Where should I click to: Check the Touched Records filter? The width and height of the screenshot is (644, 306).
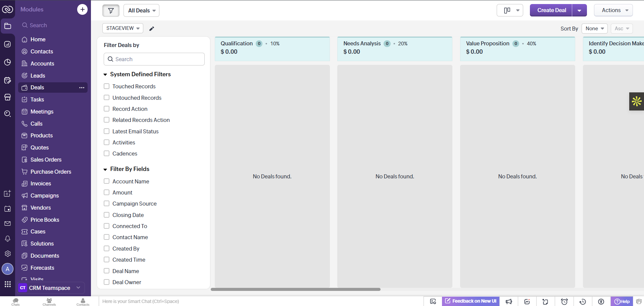click(107, 86)
